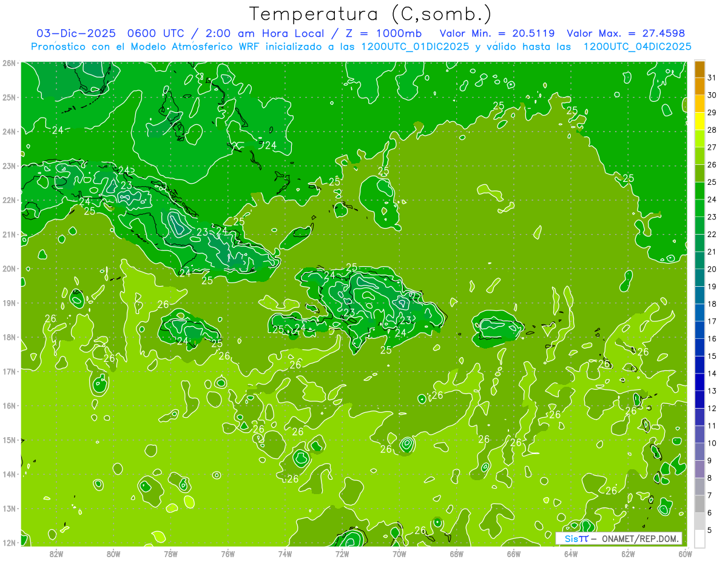Click the '76W' longitude axis label

[x=227, y=554]
